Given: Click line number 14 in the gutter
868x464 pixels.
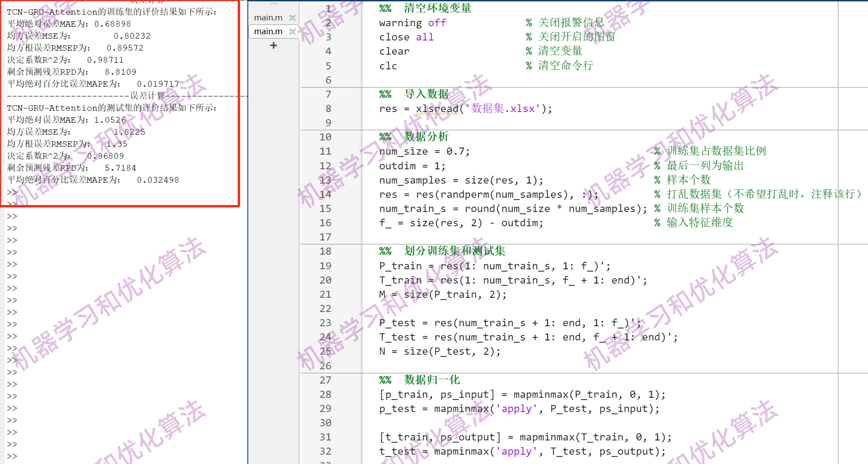Looking at the screenshot, I should [325, 194].
